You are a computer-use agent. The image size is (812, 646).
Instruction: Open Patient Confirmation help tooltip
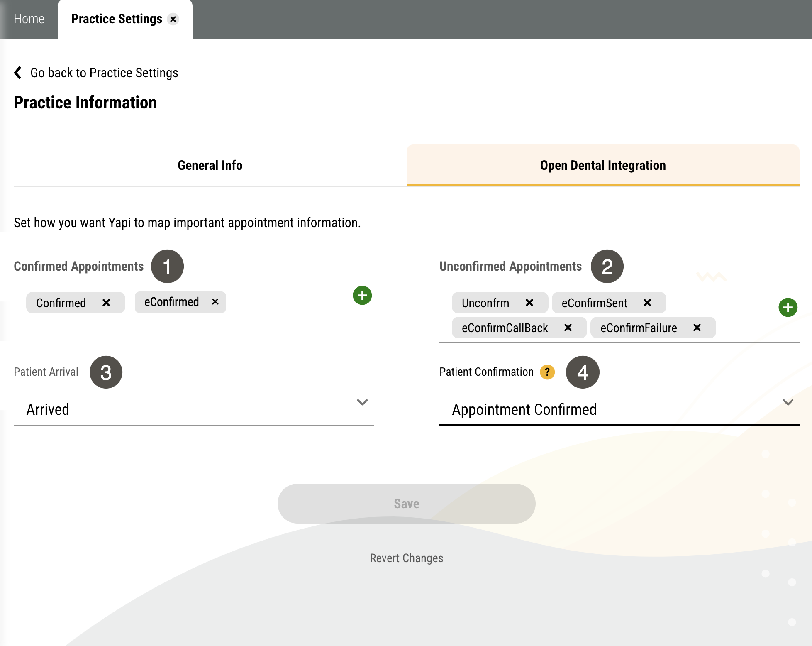547,372
